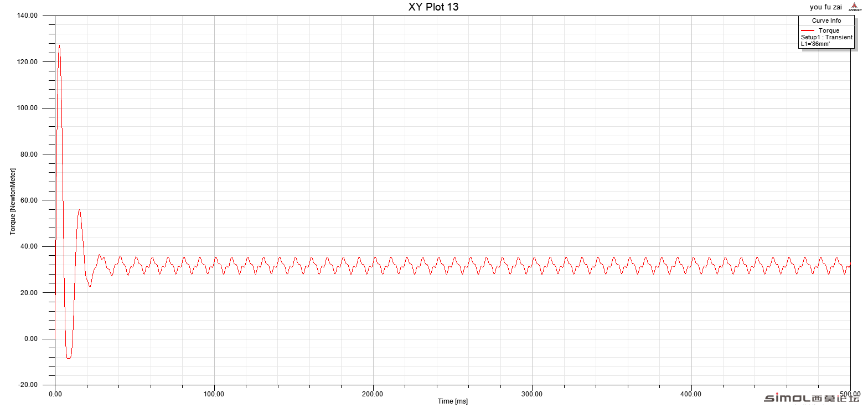This screenshot has width=868, height=408.
Task: Select the 'XY Plot 13' chart title
Action: click(x=433, y=7)
